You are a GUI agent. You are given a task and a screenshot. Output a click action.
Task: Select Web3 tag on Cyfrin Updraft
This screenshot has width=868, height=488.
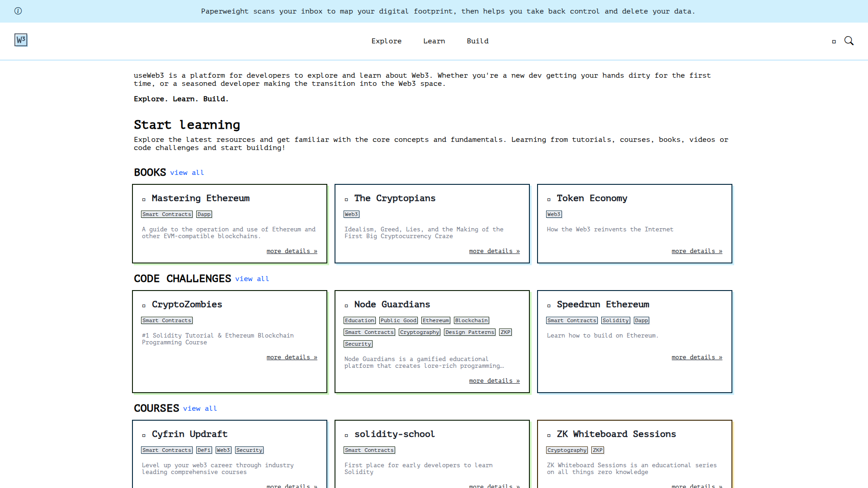223,450
